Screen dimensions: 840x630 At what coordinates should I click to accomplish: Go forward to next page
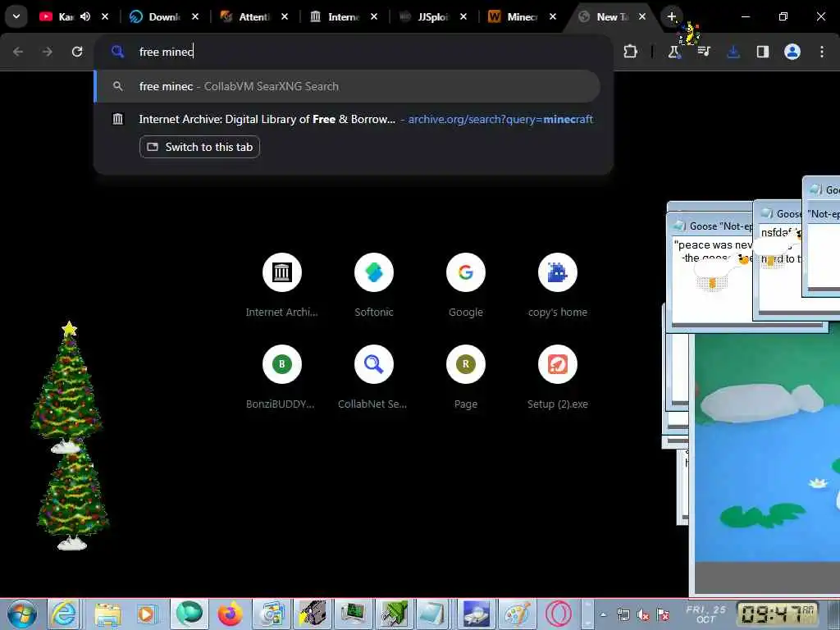47,52
